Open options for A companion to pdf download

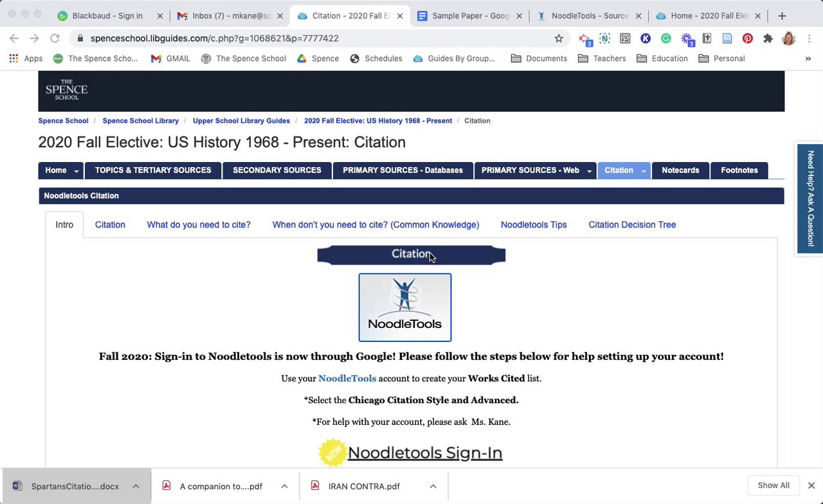pyautogui.click(x=284, y=486)
